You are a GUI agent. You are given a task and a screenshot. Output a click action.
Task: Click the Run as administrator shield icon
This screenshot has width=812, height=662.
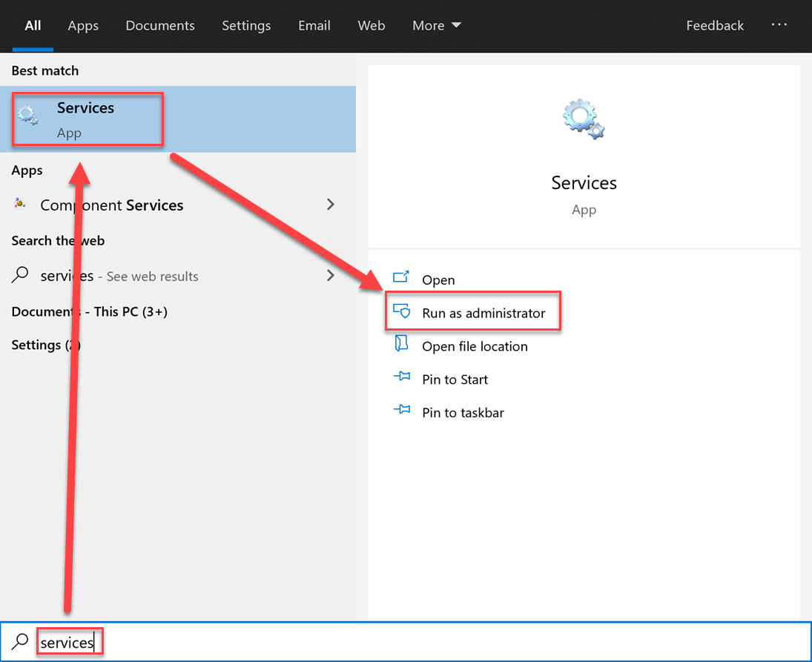point(401,312)
